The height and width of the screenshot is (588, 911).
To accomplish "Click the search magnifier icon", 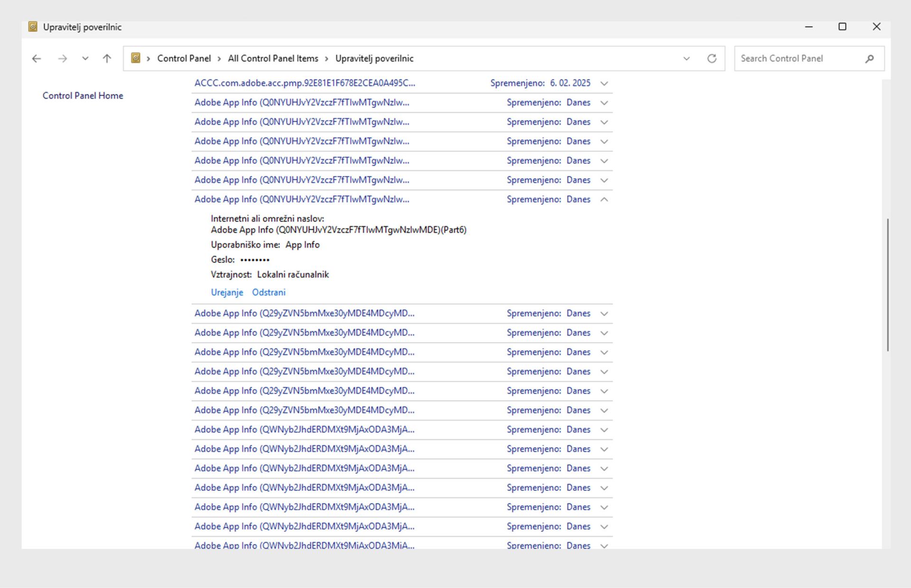I will tap(869, 59).
